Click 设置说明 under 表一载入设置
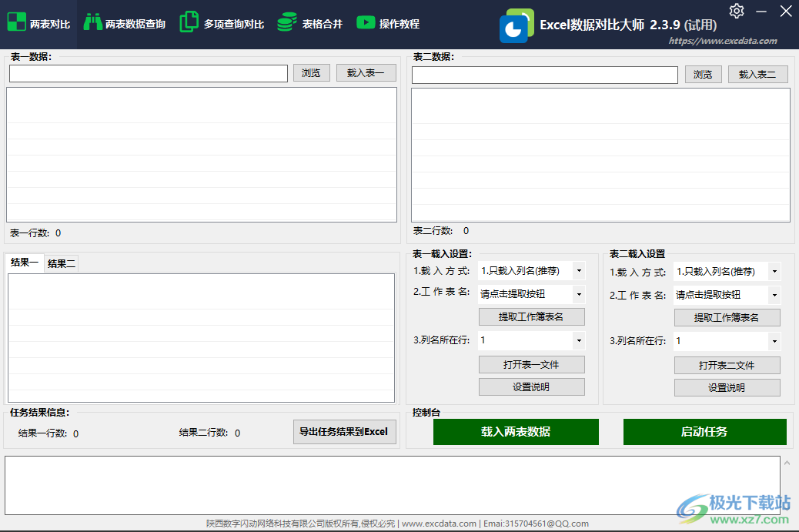This screenshot has width=799, height=532. [531, 386]
